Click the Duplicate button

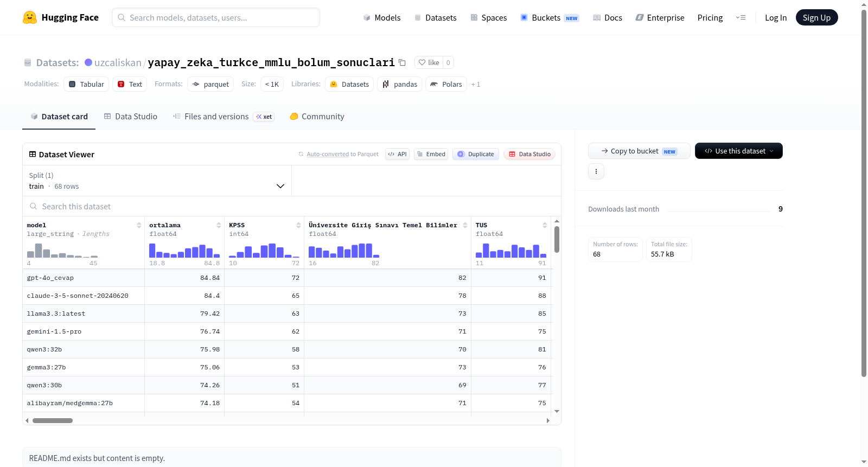475,154
